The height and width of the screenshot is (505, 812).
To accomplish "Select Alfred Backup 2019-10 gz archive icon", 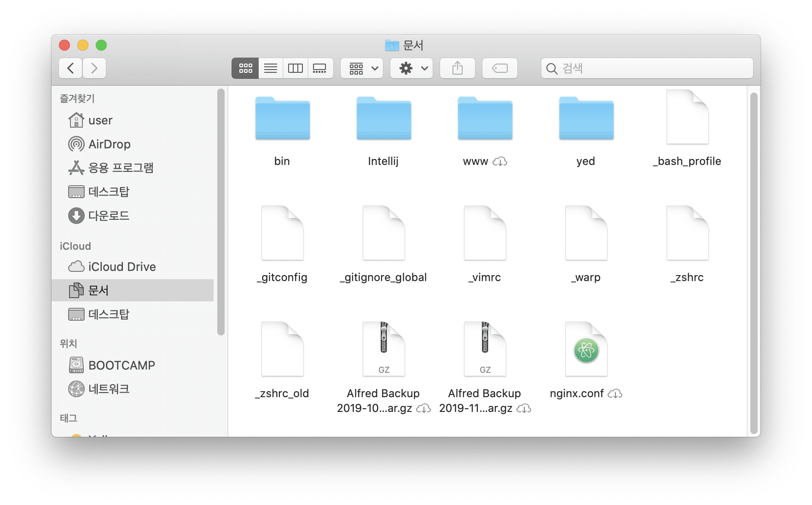I will pyautogui.click(x=384, y=349).
